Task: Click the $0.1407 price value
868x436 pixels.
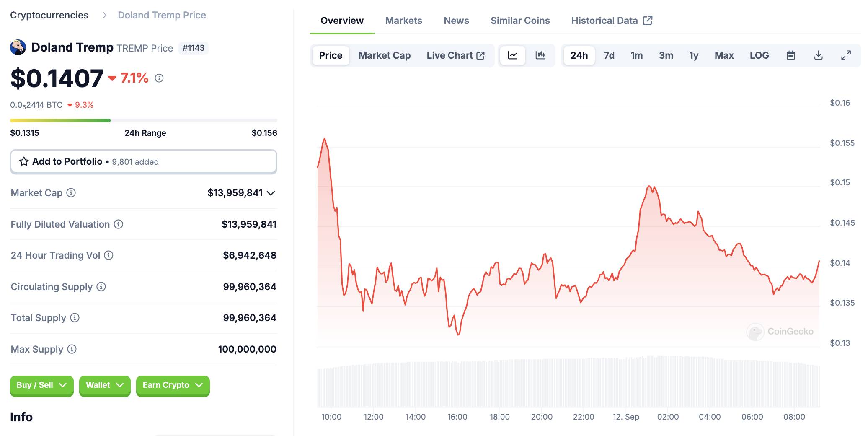Action: tap(57, 78)
